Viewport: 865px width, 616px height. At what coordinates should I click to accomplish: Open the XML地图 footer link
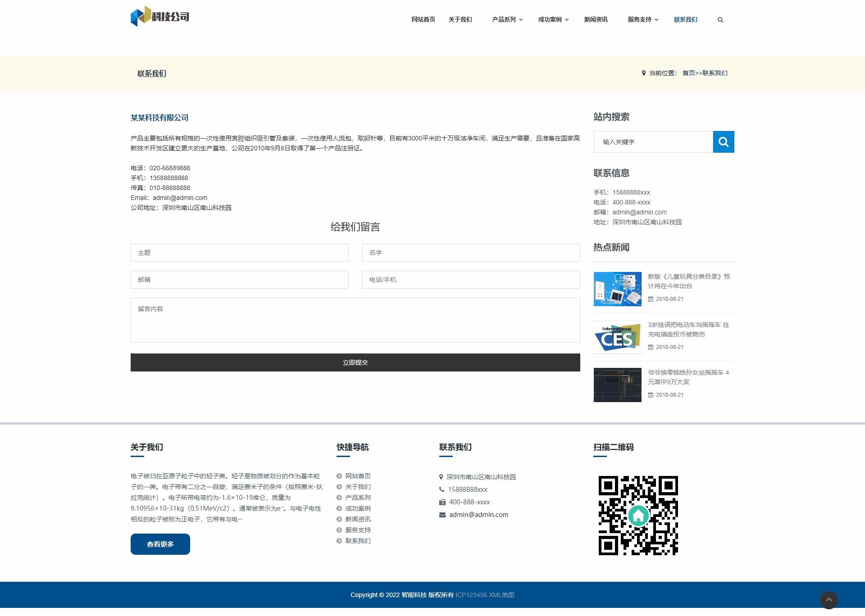point(501,595)
